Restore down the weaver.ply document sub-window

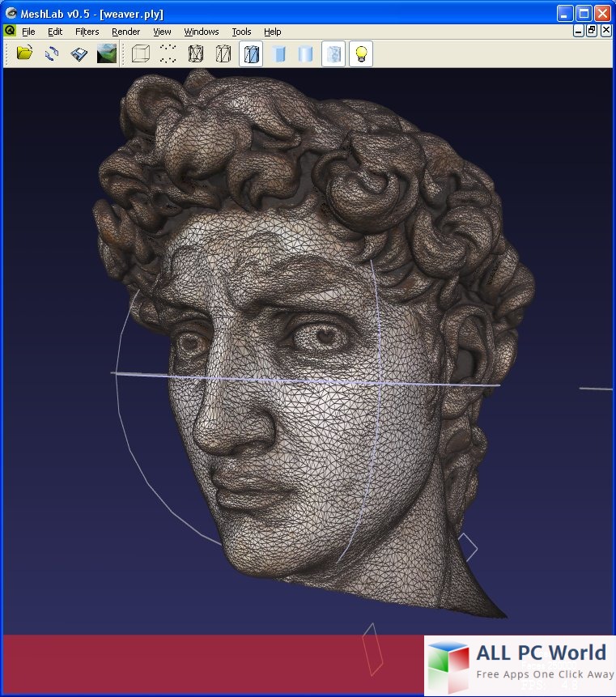pos(592,31)
